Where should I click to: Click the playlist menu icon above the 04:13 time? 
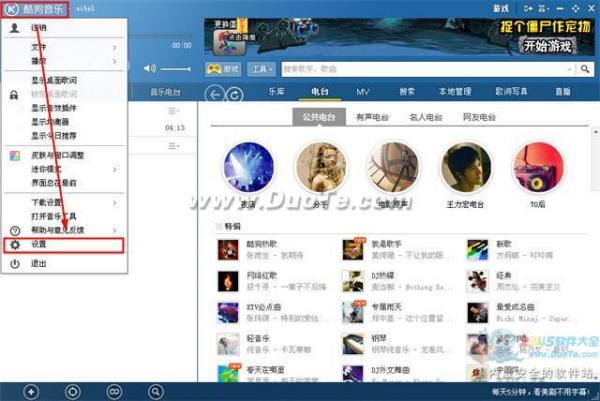[x=173, y=111]
